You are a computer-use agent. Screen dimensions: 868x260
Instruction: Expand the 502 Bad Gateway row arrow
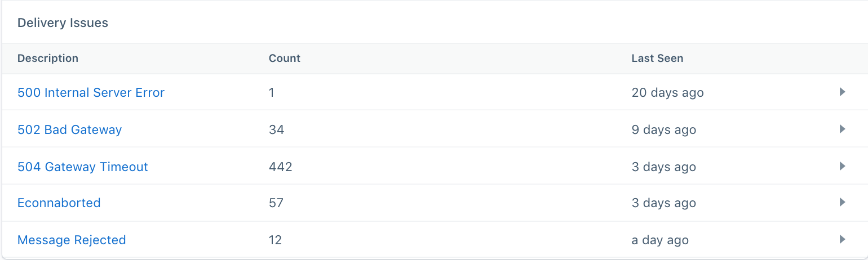(843, 129)
